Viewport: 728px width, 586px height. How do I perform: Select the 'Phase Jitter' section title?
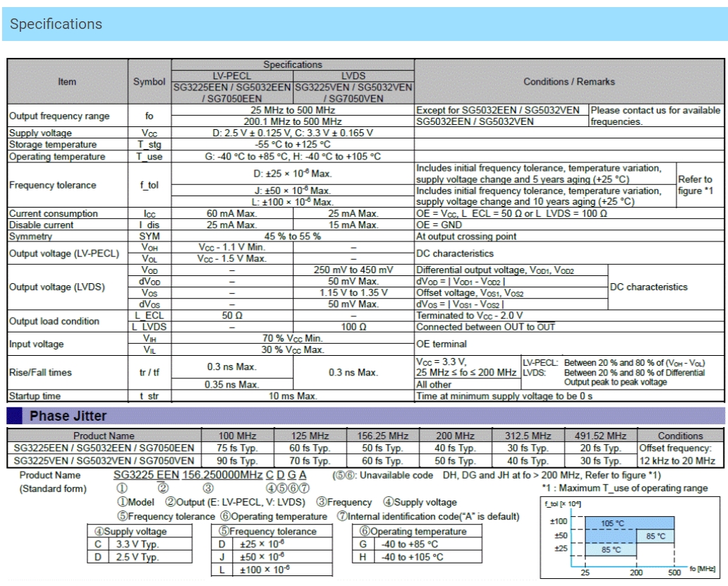pyautogui.click(x=68, y=416)
